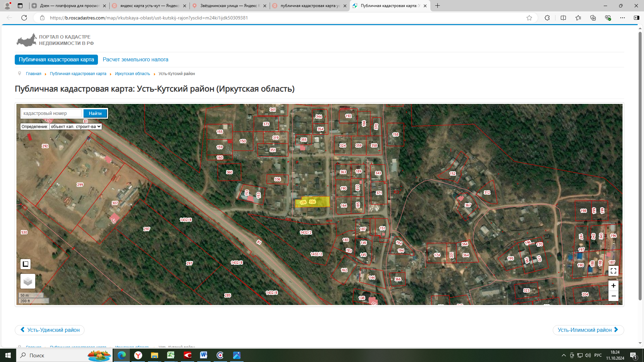The height and width of the screenshot is (362, 644).
Task: Open the map layers switcher
Action: (28, 281)
